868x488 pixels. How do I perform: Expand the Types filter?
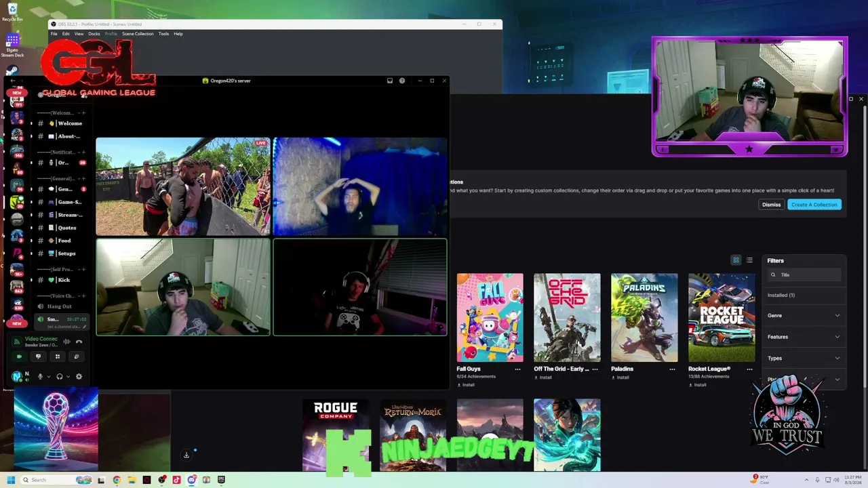(804, 358)
